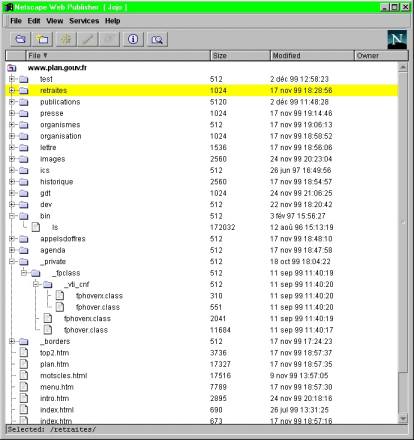Open the Help menu
The height and width of the screenshot is (440, 414).
tap(113, 21)
